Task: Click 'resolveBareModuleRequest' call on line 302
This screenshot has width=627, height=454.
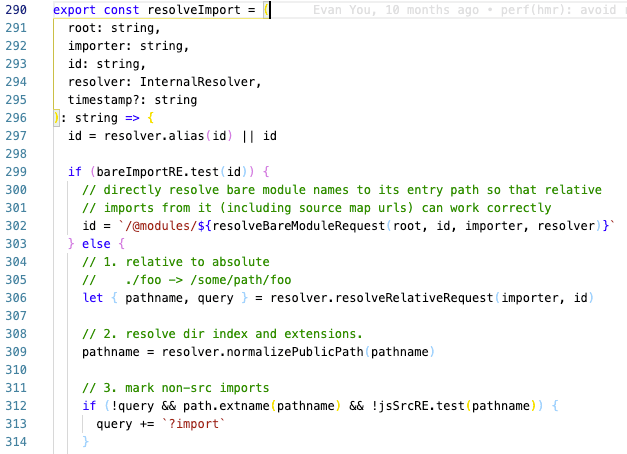Action: [298, 226]
